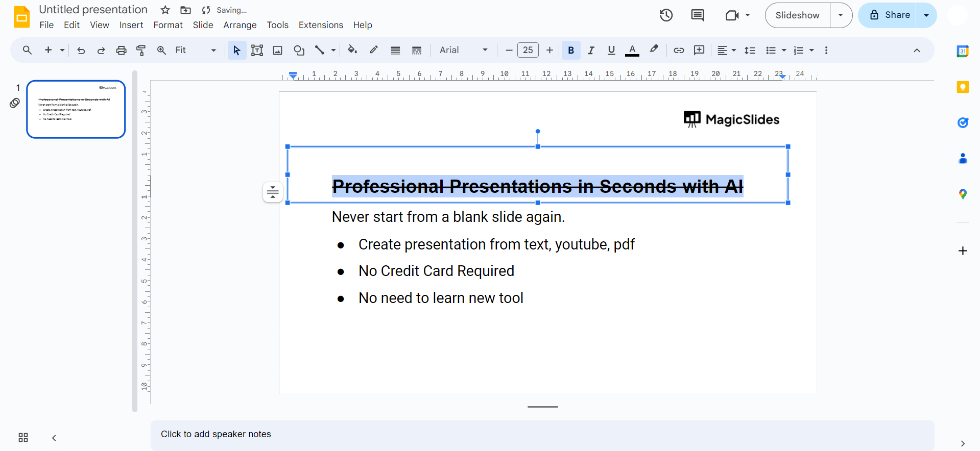Open the Arrange menu
The image size is (980, 451).
point(240,25)
